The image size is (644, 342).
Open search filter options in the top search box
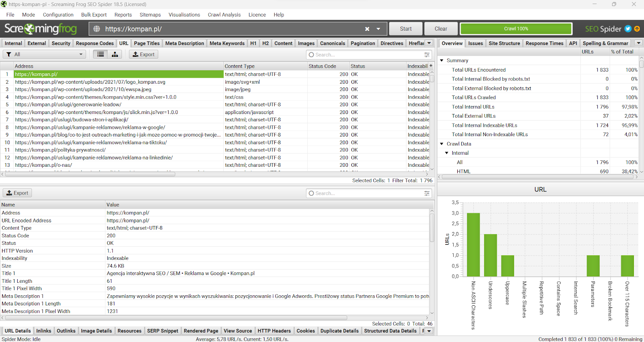[x=427, y=55]
